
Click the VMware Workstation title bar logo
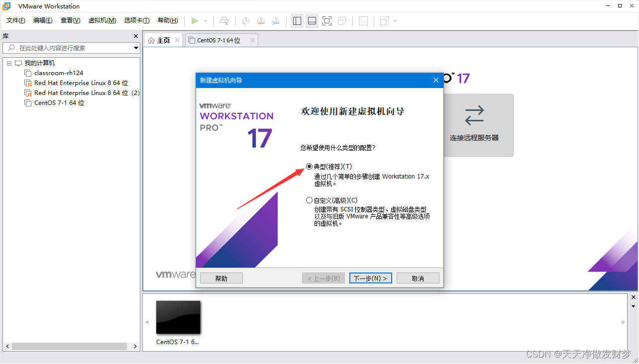pos(7,6)
